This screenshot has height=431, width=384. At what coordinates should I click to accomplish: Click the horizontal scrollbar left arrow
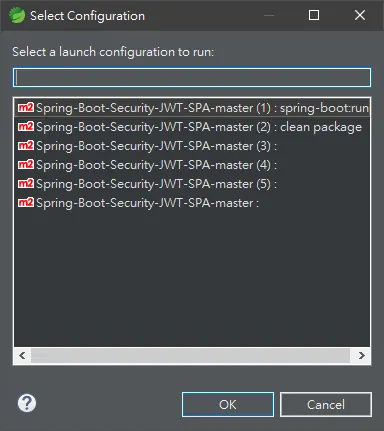(x=22, y=355)
